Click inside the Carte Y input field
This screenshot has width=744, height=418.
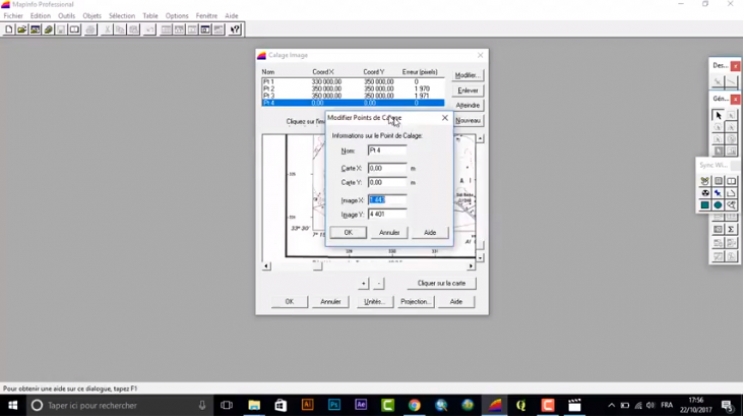(x=387, y=182)
